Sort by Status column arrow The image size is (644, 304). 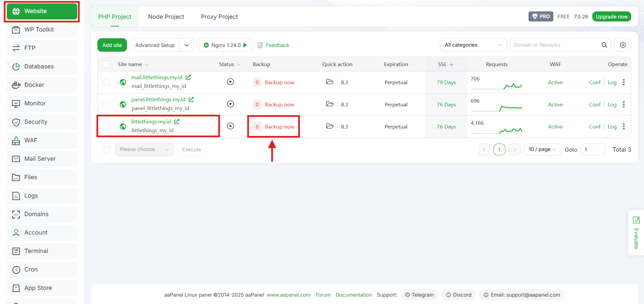[x=239, y=64]
